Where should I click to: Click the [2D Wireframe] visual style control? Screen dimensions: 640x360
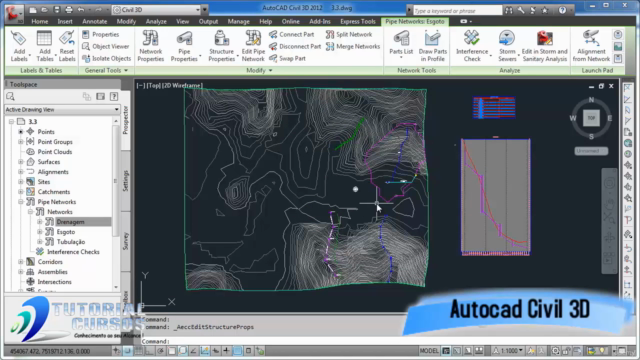coord(182,85)
